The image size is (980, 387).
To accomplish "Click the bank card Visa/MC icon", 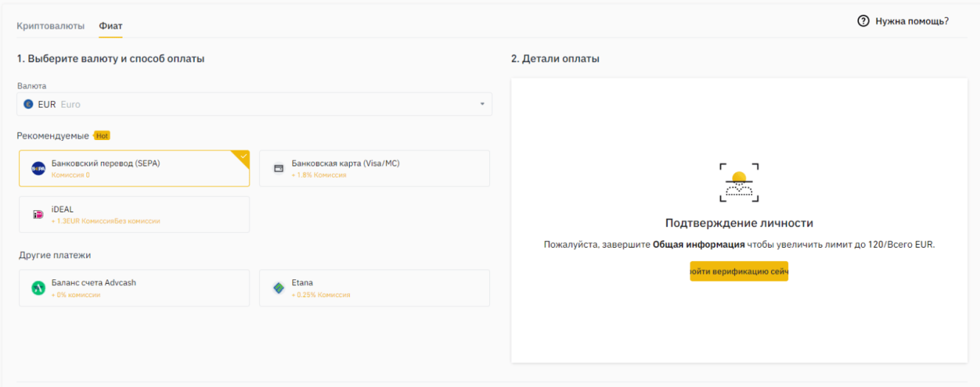I will pyautogui.click(x=279, y=168).
